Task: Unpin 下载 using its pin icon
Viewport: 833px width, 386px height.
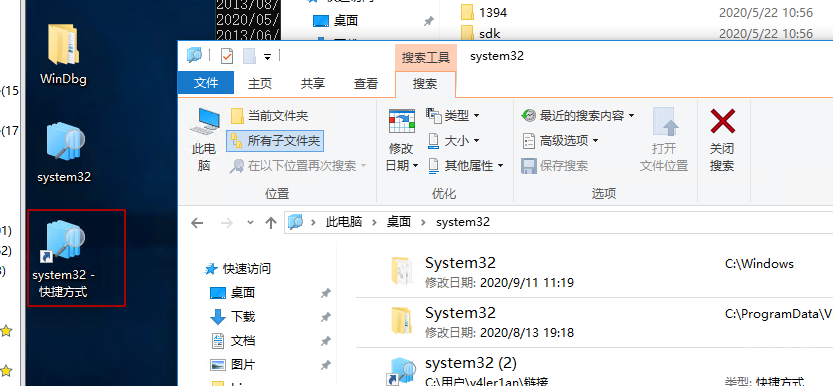Action: pos(326,317)
